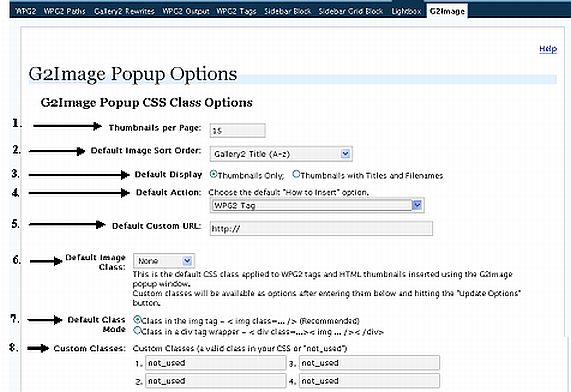Click custom class field number 3
Image resolution: width=571 pixels, height=392 pixels.
(369, 363)
